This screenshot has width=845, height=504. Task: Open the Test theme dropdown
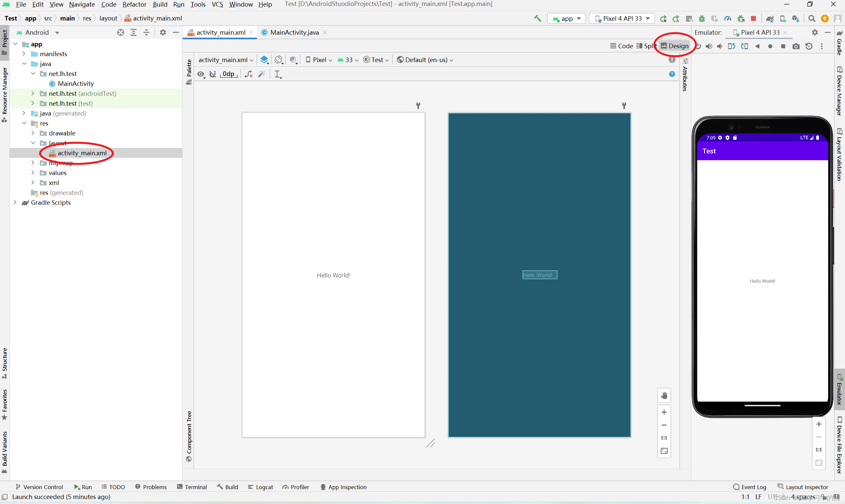pos(376,60)
